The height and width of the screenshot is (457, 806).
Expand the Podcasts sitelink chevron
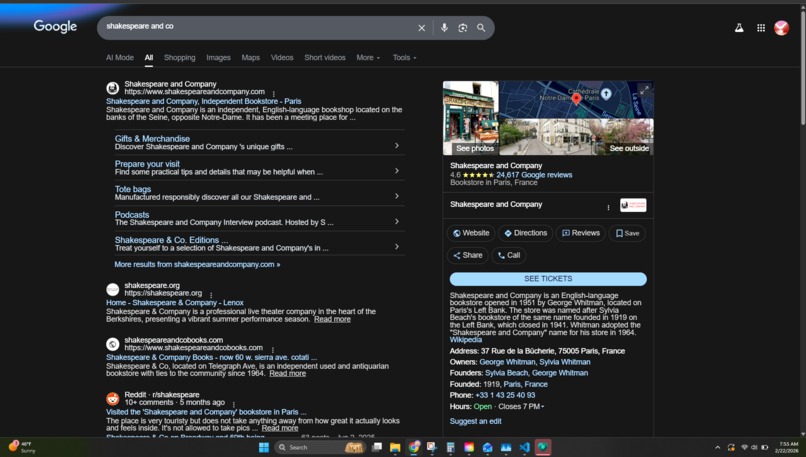397,222
